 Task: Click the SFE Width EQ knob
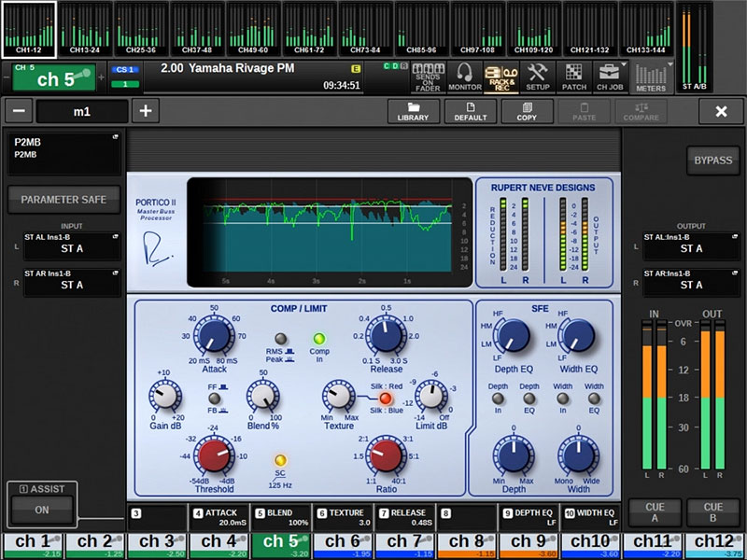point(578,336)
